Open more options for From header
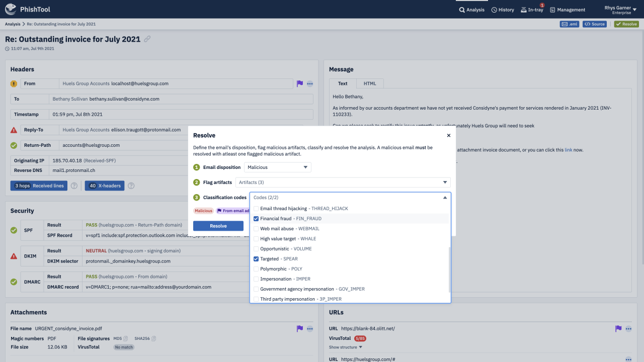The height and width of the screenshot is (362, 644). 310,83
